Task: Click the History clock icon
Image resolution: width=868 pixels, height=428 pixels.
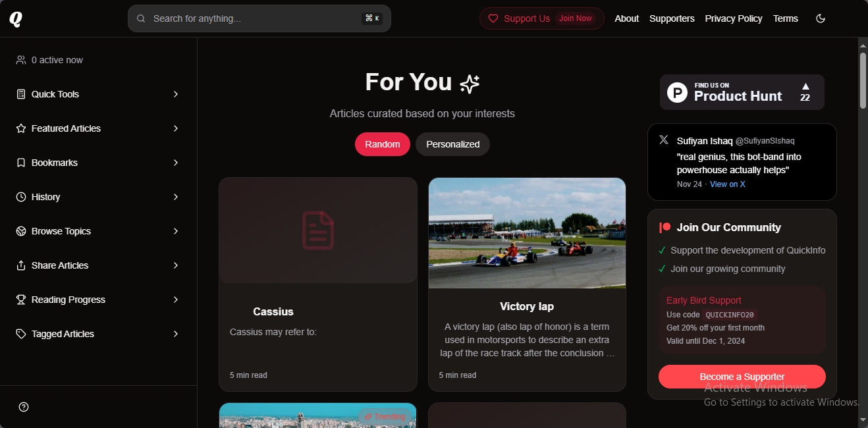Action: (21, 197)
